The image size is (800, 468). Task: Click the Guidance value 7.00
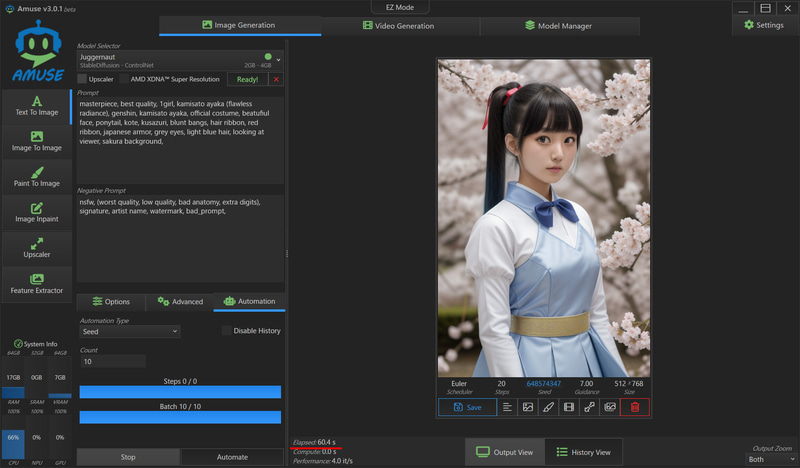point(586,383)
